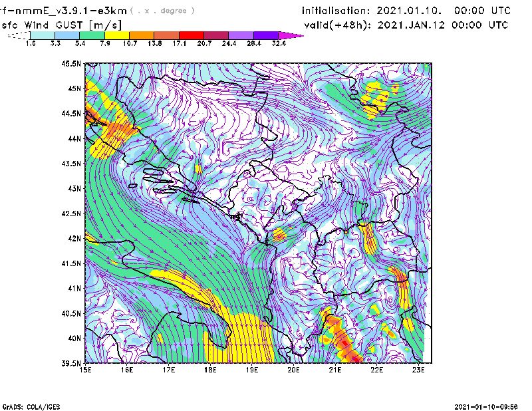Click legend value 3.3
This screenshot has height=411, width=532.
(x=55, y=43)
